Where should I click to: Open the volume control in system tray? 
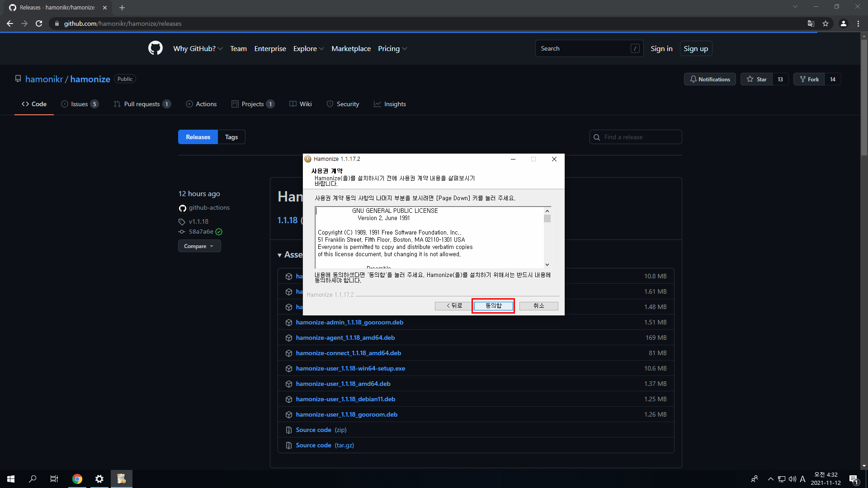(793, 479)
